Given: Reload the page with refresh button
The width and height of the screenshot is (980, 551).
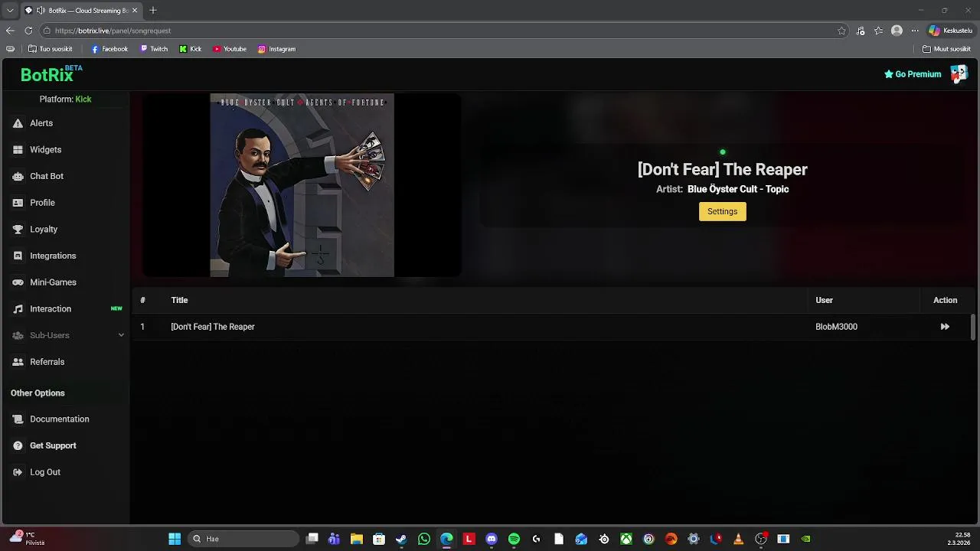Looking at the screenshot, I should click(x=28, y=31).
